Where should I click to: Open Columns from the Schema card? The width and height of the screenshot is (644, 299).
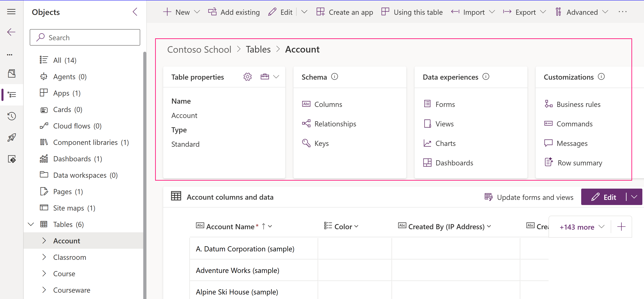328,104
